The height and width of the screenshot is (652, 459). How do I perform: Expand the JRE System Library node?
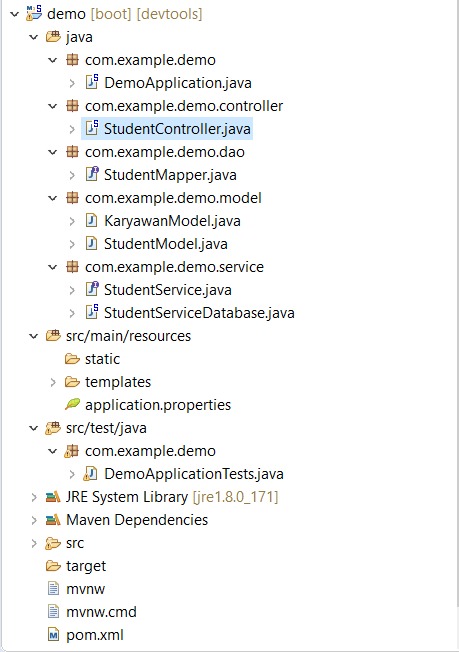[34, 497]
